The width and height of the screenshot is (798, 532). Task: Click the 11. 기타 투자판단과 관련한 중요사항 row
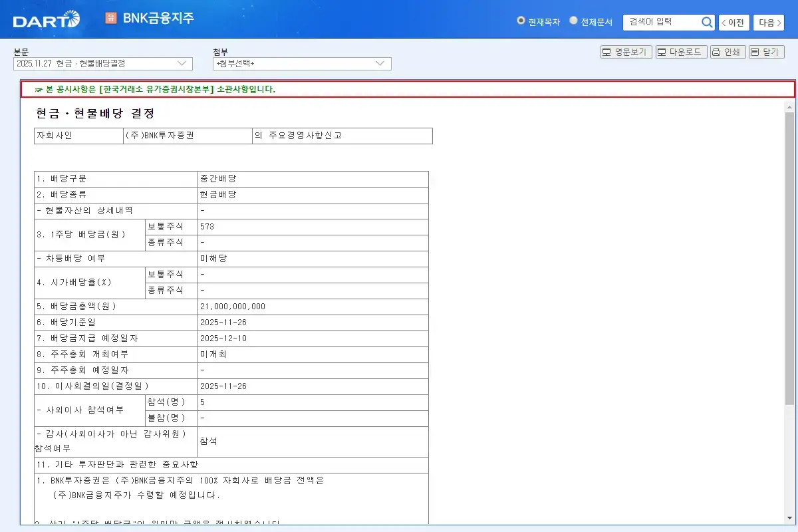pyautogui.click(x=231, y=465)
